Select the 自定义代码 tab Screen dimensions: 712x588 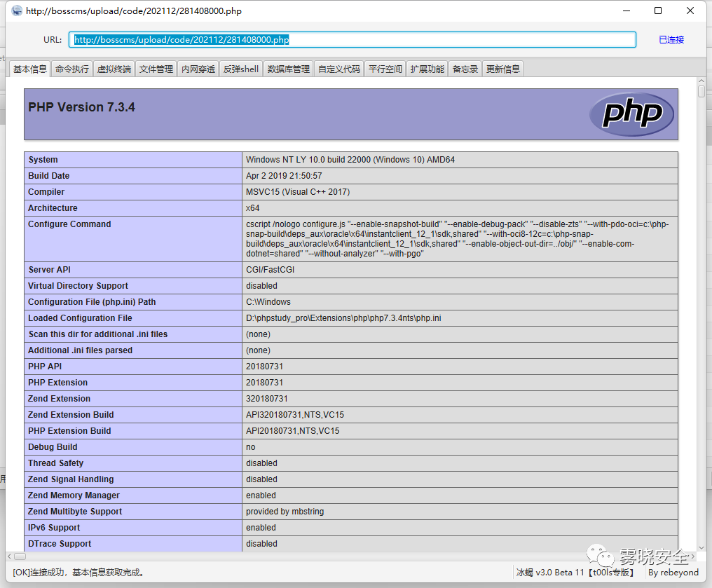338,69
